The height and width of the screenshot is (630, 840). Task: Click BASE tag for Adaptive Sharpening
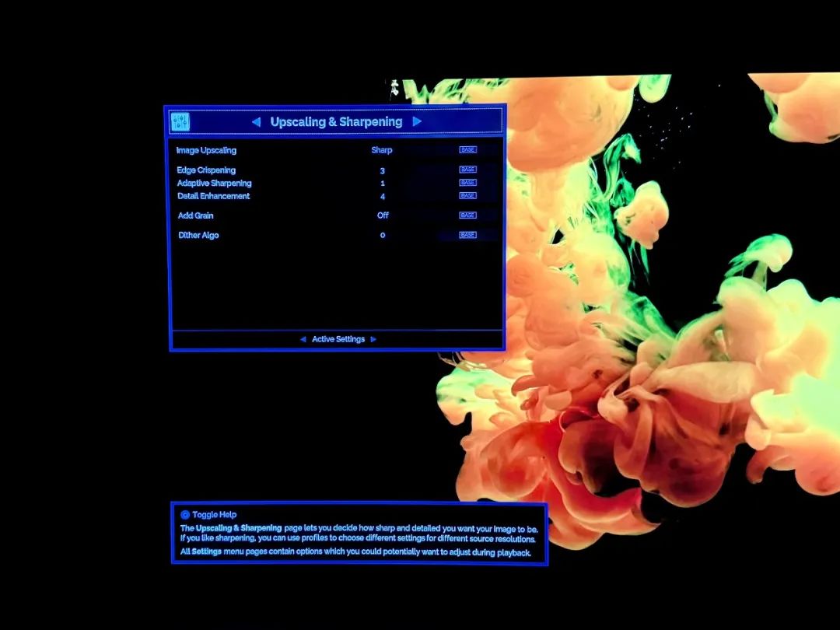pyautogui.click(x=467, y=183)
